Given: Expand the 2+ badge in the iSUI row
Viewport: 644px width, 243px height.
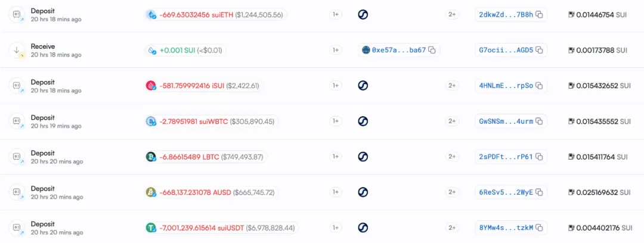Looking at the screenshot, I should tap(452, 86).
